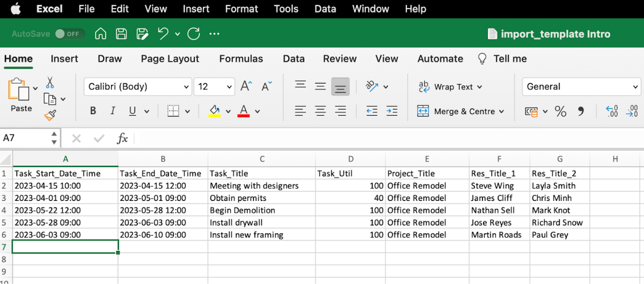Apply cell borders
The image size is (644, 284).
[x=173, y=111]
